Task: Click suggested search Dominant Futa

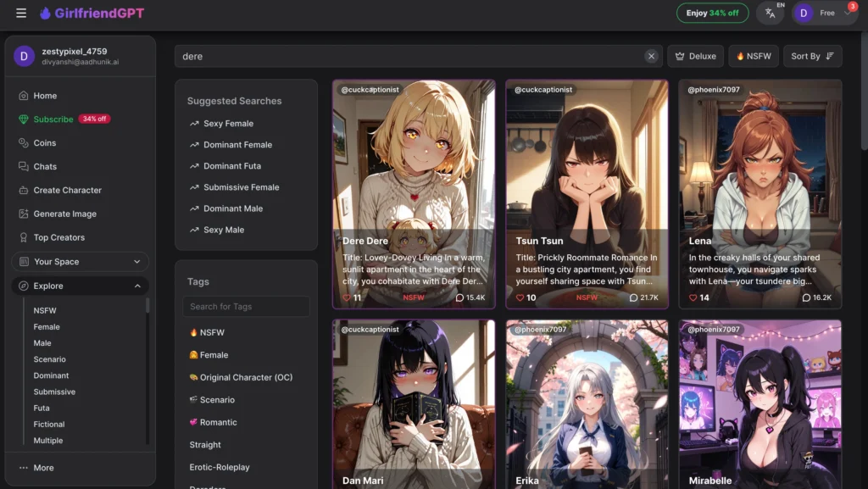Action: click(232, 166)
